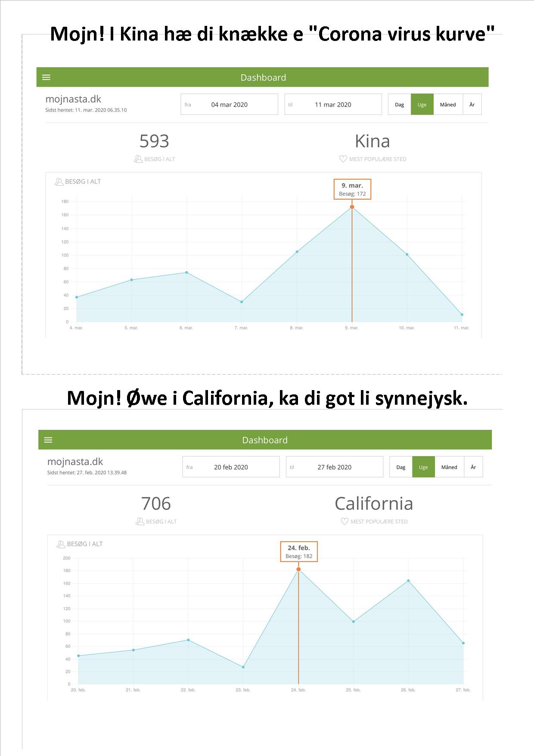Click the mojnasta.dk site name in the lower dashboard

[75, 462]
